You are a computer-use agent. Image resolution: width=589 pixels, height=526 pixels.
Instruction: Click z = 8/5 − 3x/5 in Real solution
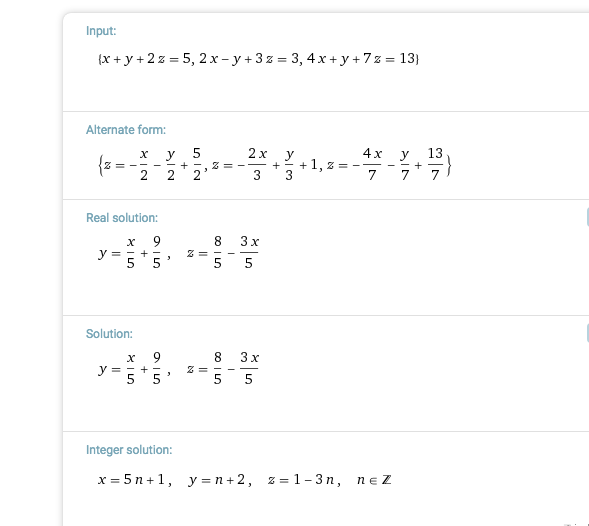pos(223,252)
